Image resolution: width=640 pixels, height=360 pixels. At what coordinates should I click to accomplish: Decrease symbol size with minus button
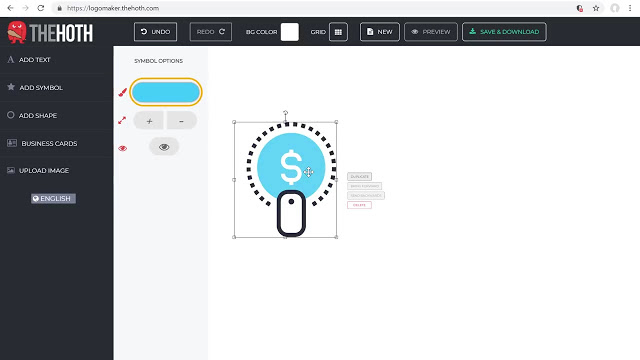pos(181,121)
